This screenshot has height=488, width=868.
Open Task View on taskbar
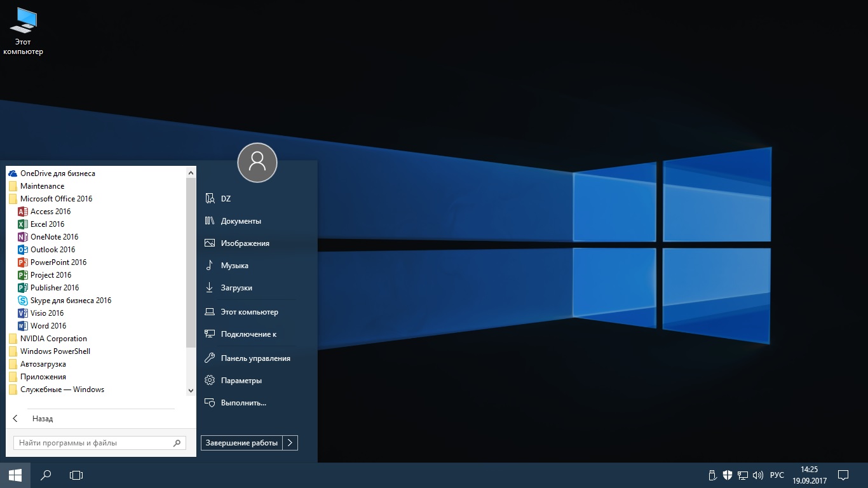tap(76, 475)
